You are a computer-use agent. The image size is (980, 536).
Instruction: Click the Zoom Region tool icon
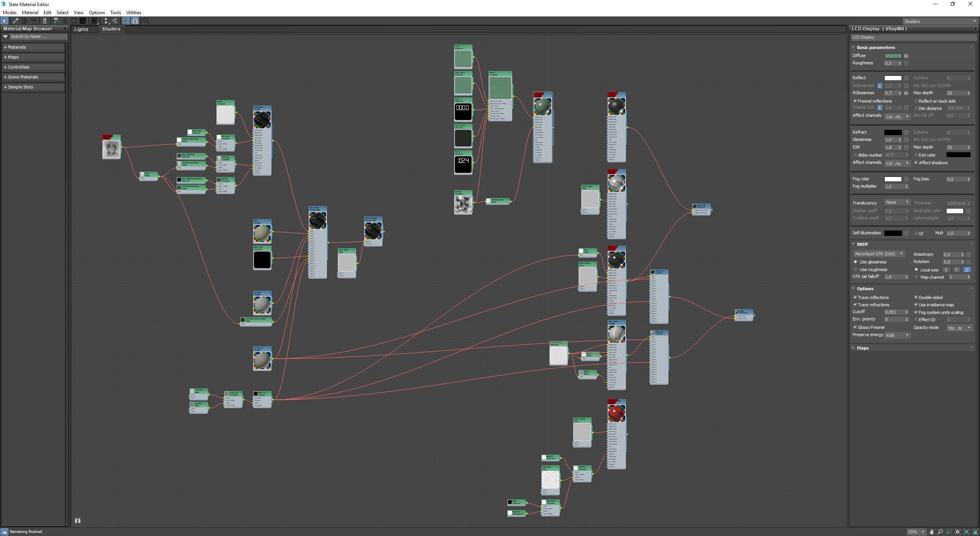click(949, 532)
